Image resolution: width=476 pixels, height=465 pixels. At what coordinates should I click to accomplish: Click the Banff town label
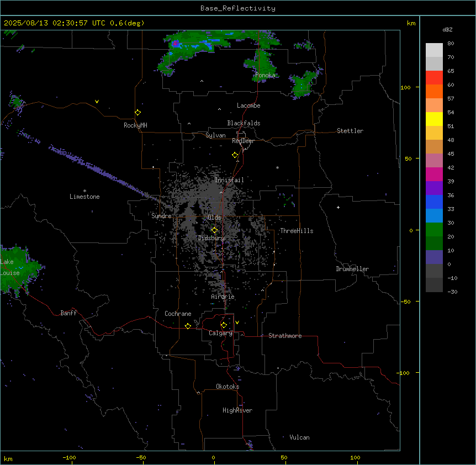[68, 313]
